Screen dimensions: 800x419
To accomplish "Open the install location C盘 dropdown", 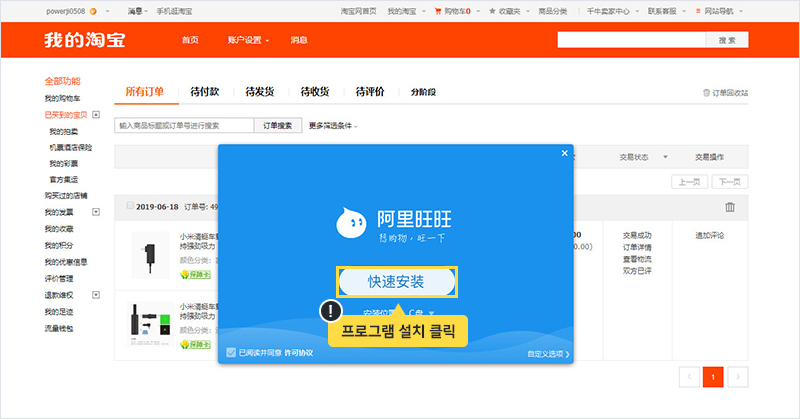I will click(x=421, y=312).
